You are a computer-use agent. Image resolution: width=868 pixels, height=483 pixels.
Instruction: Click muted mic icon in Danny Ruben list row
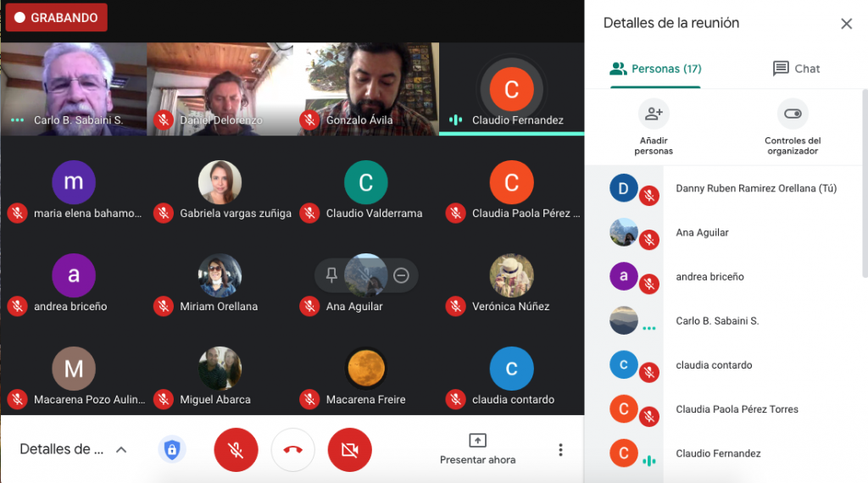coord(649,195)
